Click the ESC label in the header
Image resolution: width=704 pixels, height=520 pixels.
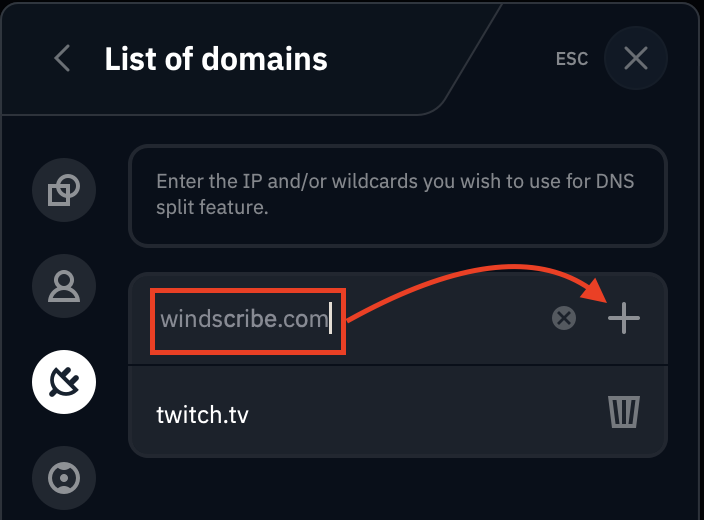(x=572, y=59)
